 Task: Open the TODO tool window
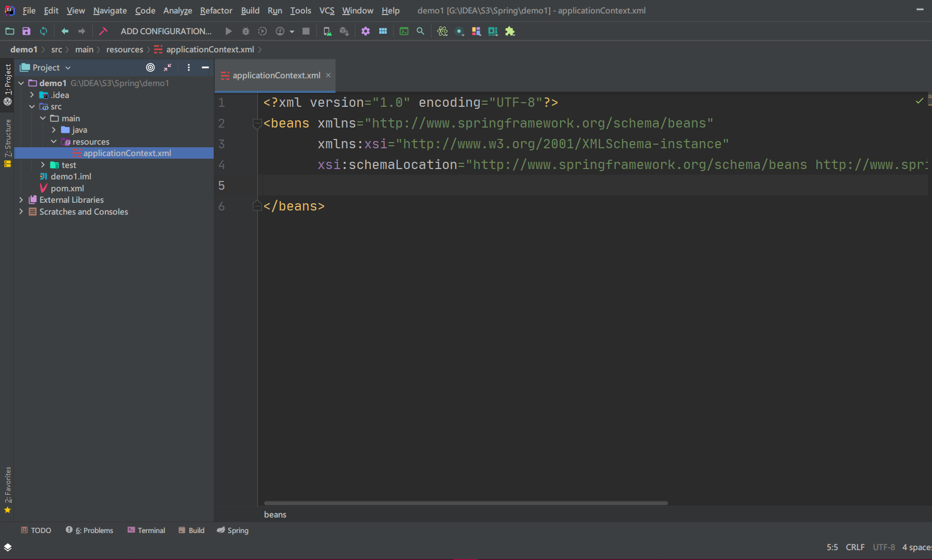(x=36, y=530)
